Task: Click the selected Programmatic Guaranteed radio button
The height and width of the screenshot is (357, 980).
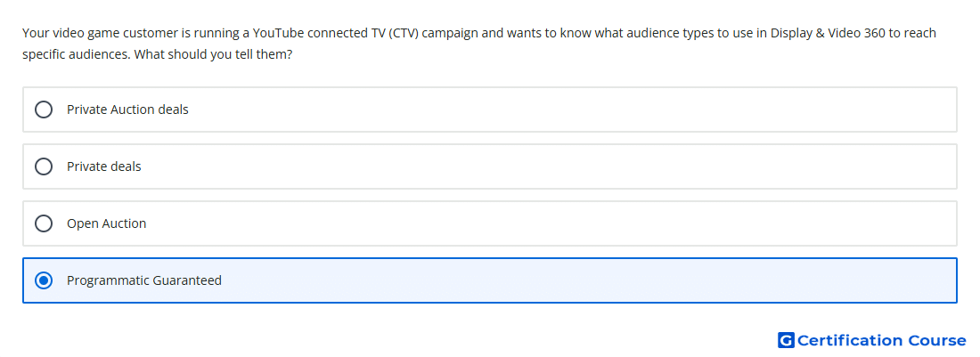Action: [x=43, y=280]
